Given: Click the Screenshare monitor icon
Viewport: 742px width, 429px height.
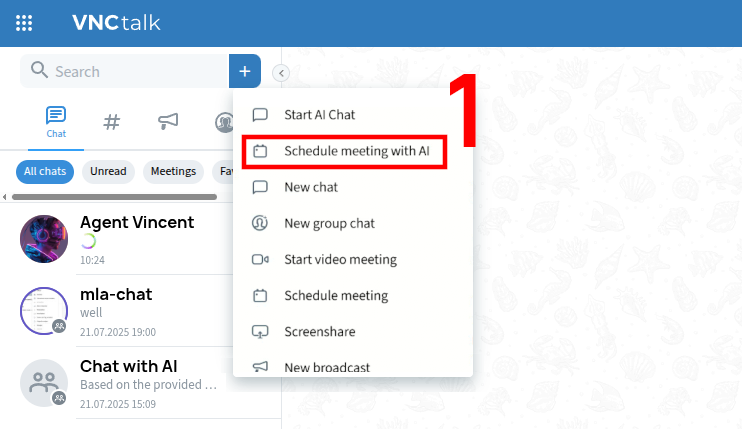Looking at the screenshot, I should click(260, 332).
